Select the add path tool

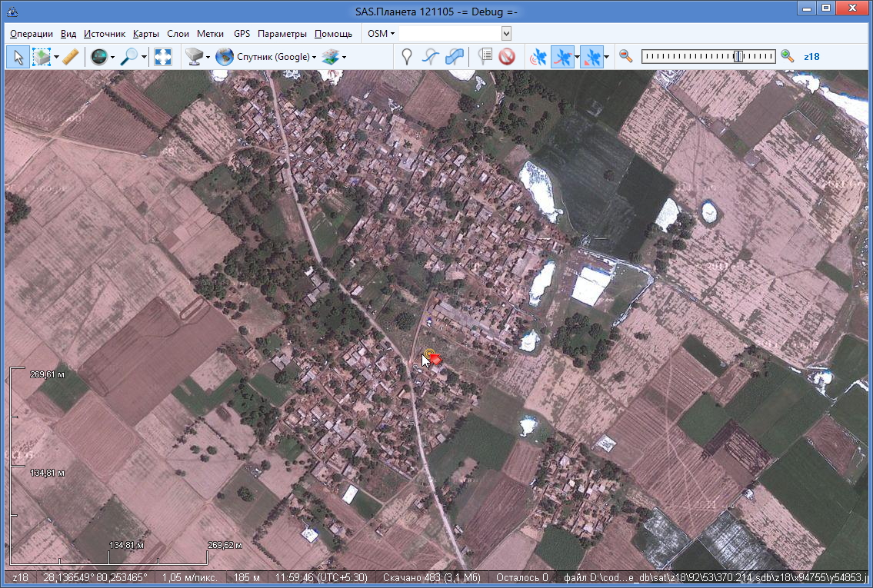pos(432,56)
